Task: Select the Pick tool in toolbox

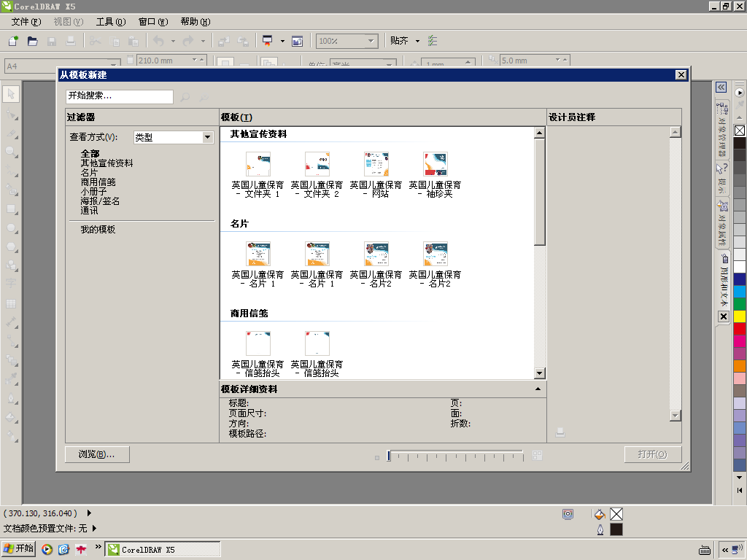Action: click(12, 94)
